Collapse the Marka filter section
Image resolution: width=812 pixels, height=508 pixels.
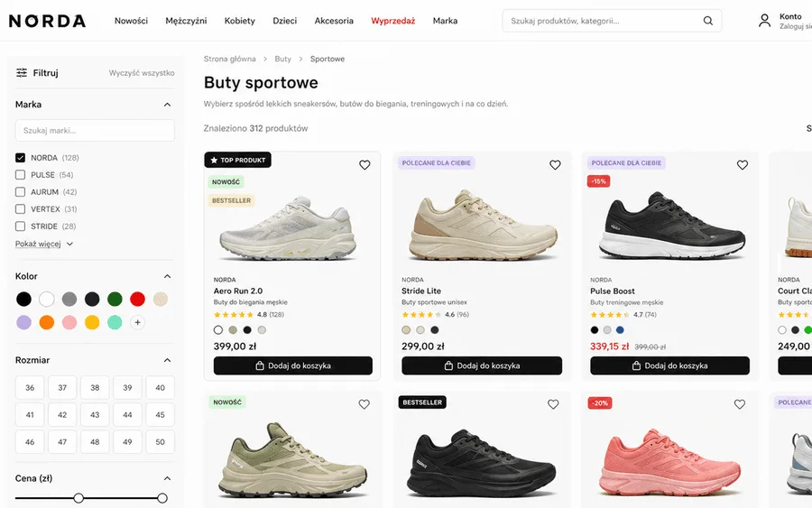tap(167, 105)
